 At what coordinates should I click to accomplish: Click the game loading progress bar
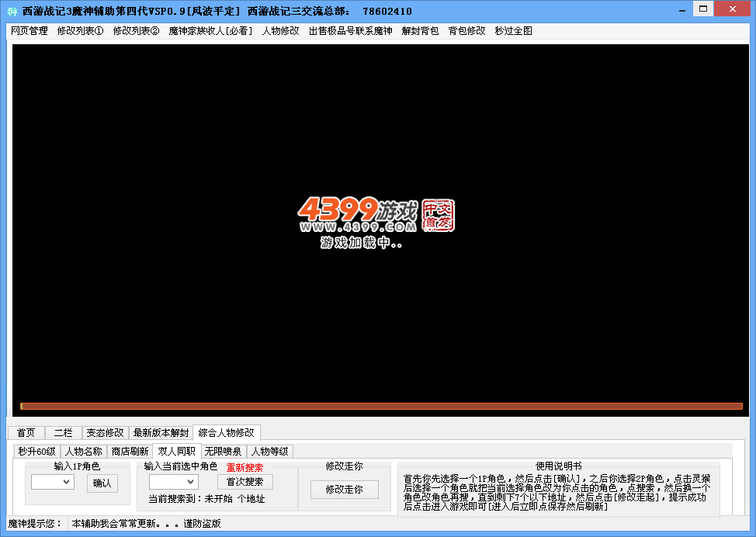click(x=381, y=407)
